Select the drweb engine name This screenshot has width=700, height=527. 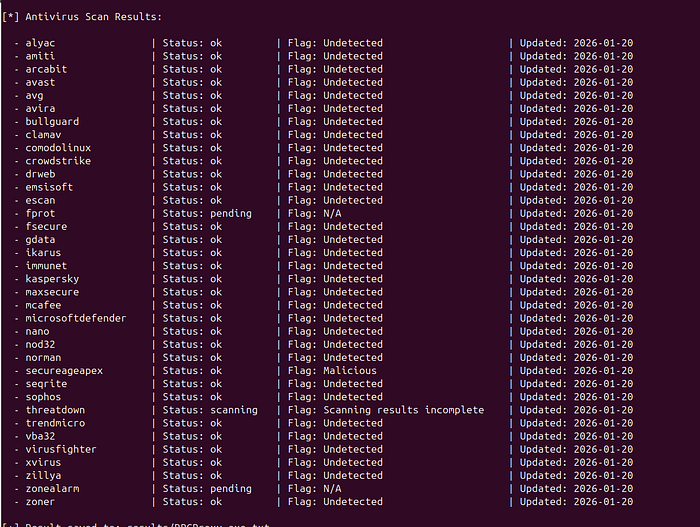[40, 174]
